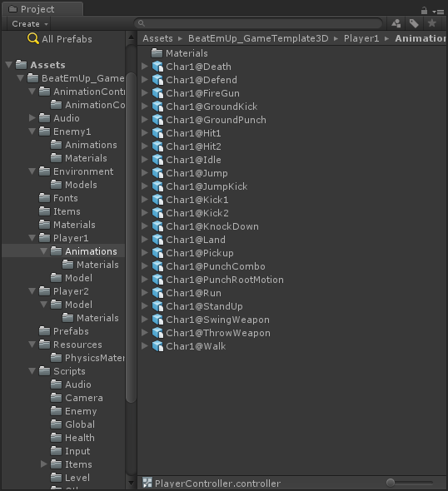The width and height of the screenshot is (448, 491).
Task: Click the All Prefabs magnifier icon
Action: 33,38
